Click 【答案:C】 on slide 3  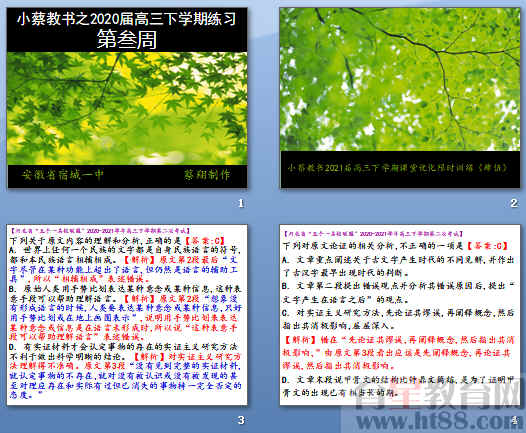[204, 240]
